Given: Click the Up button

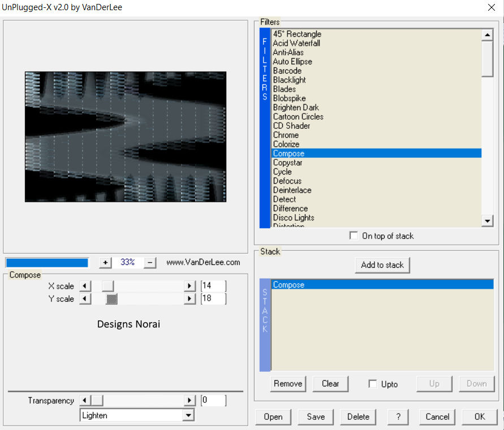Looking at the screenshot, I should [x=434, y=384].
